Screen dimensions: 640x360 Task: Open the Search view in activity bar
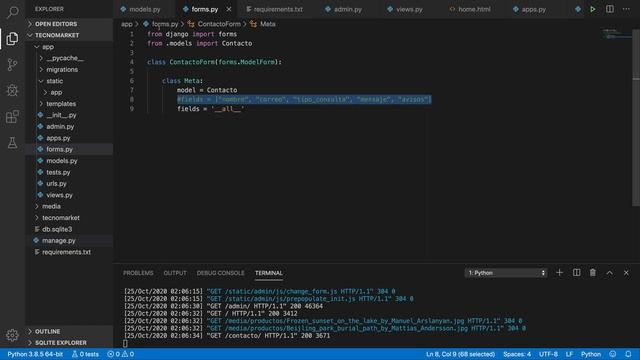click(12, 12)
